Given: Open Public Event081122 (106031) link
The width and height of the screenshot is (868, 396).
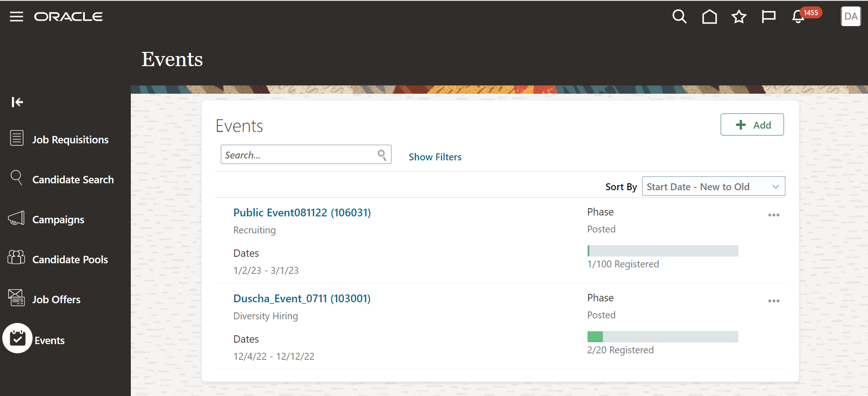Looking at the screenshot, I should point(302,213).
